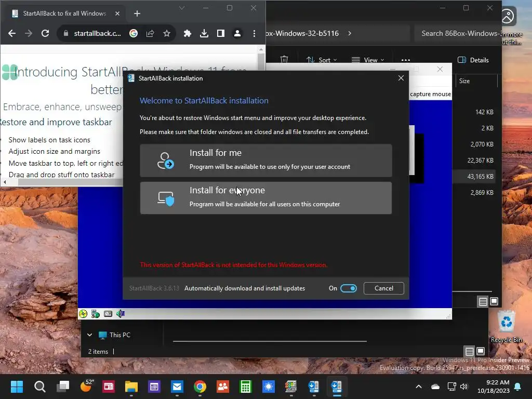Switch to details list view icon upper Explorer
Image resolution: width=532 pixels, height=399 pixels.
[x=483, y=301]
